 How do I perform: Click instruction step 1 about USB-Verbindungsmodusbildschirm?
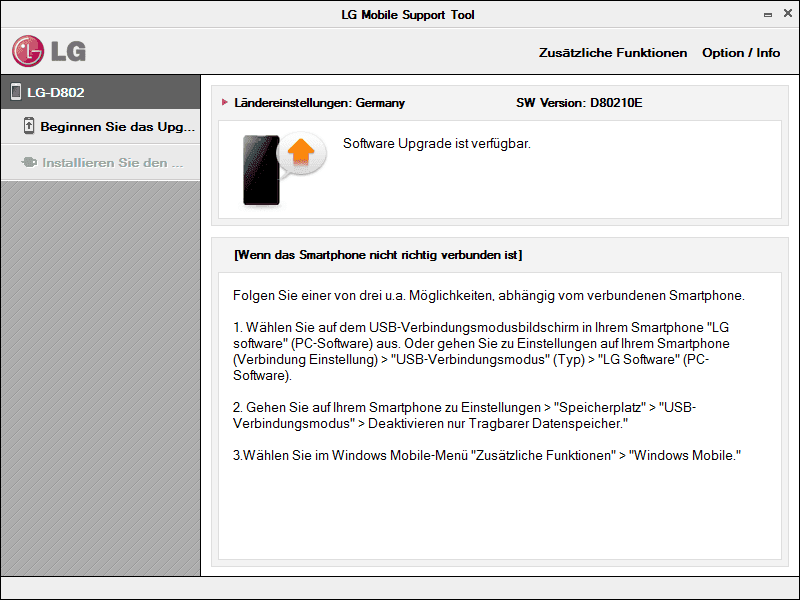tap(481, 351)
